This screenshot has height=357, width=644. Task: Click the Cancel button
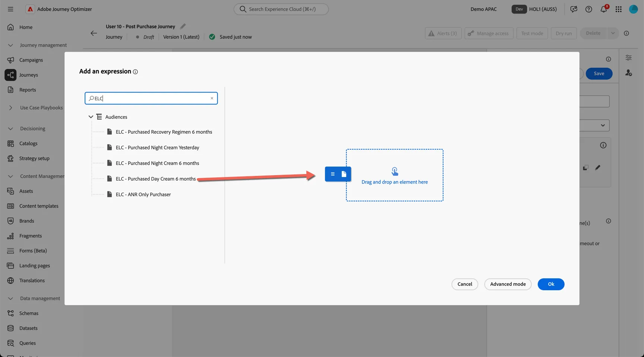(x=465, y=284)
